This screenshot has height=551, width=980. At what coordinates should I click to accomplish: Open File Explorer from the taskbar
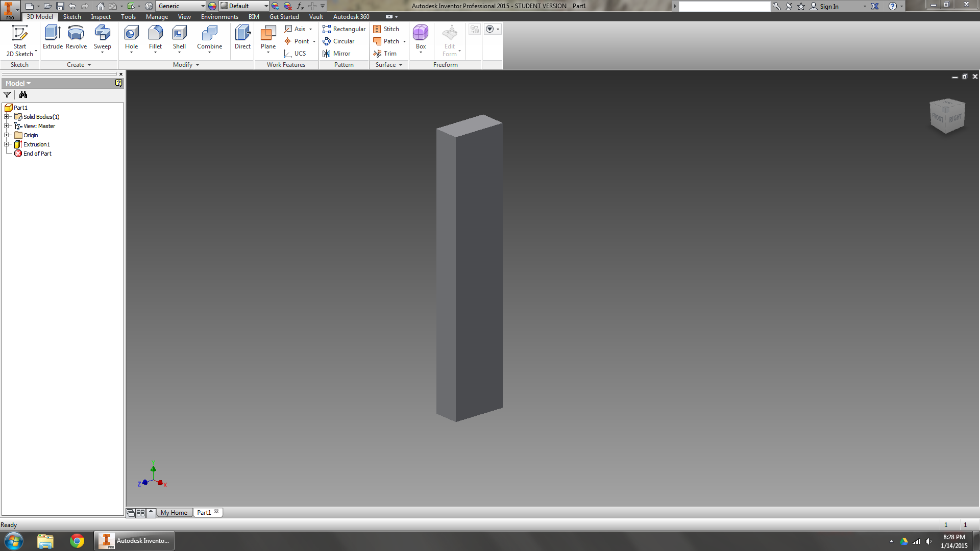[x=45, y=541]
